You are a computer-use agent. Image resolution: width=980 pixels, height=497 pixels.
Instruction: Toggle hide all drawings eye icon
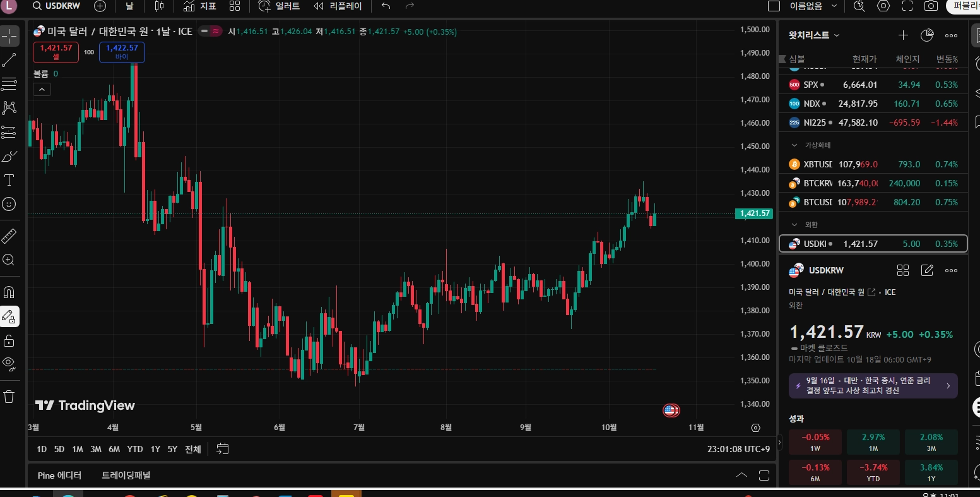9,363
